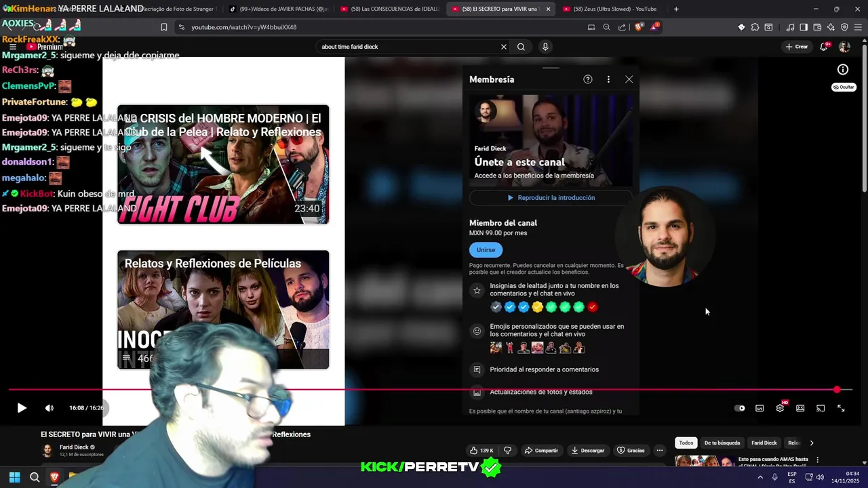Bookmark this page in the address bar

[163, 27]
